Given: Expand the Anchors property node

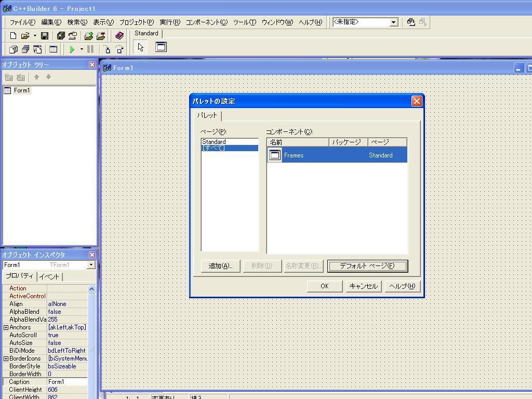Looking at the screenshot, I should pyautogui.click(x=6, y=327).
